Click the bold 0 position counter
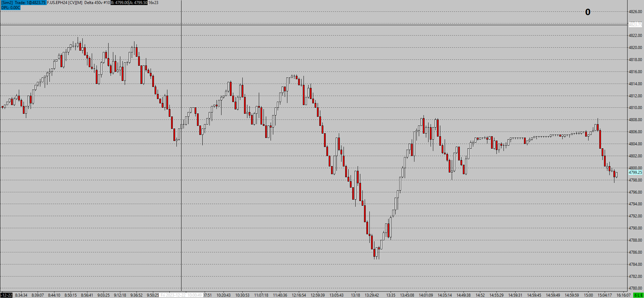 point(588,12)
